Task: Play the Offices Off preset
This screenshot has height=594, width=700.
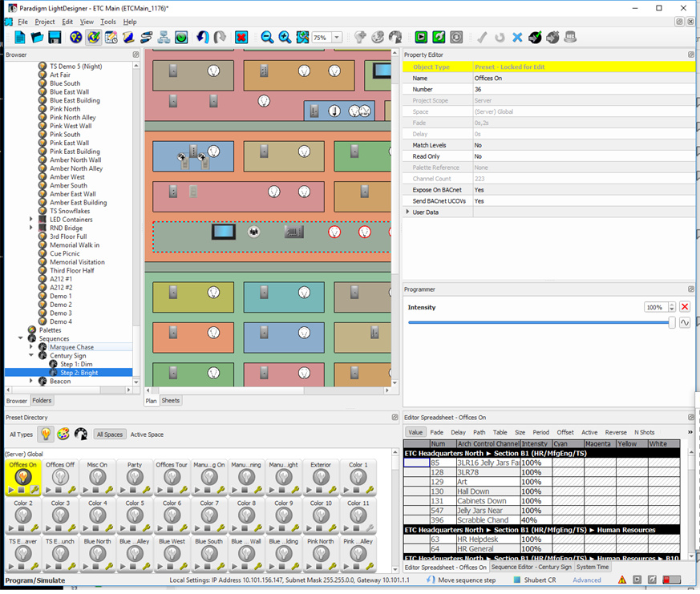Action: point(48,490)
